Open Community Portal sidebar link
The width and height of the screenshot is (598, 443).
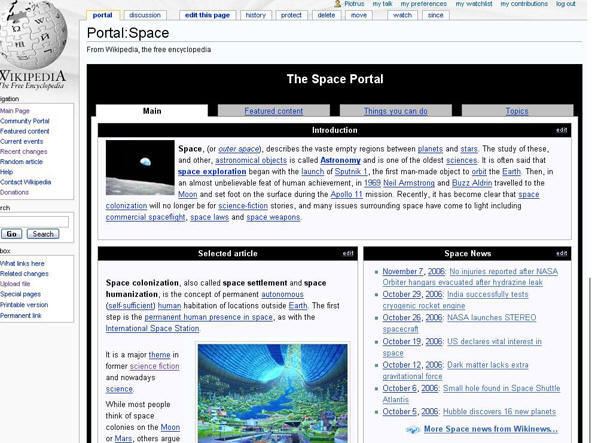[x=25, y=121]
